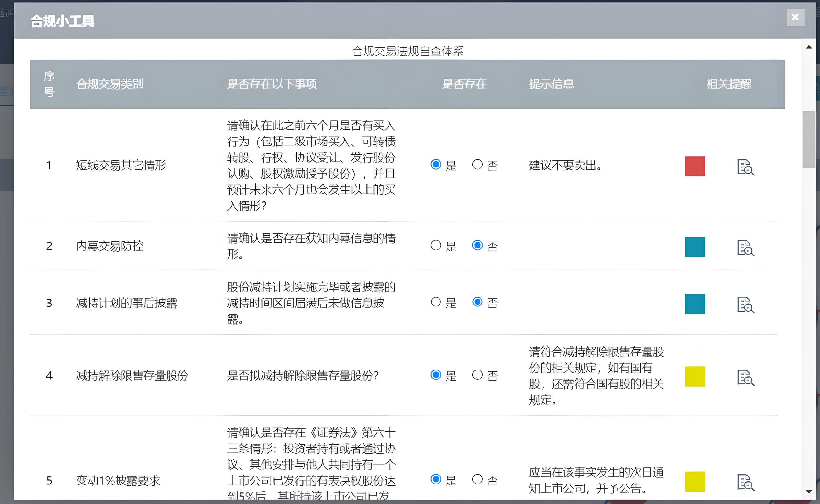Click the 是否存在 column header
This screenshot has height=504, width=820.
464,84
